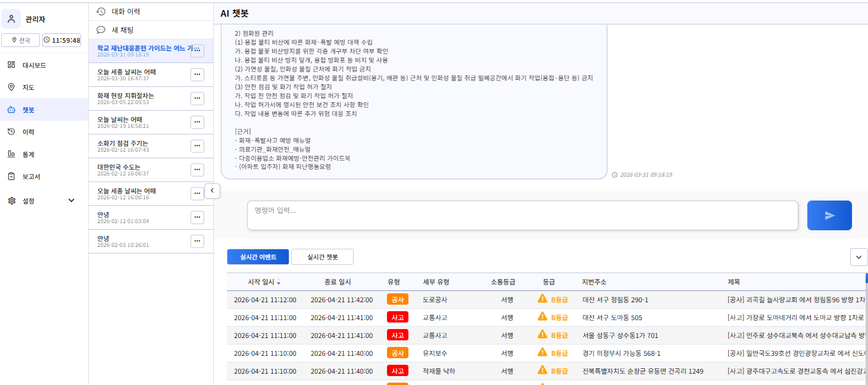Expand the 설정 settings chevron
The image size is (868, 385).
[71, 201]
